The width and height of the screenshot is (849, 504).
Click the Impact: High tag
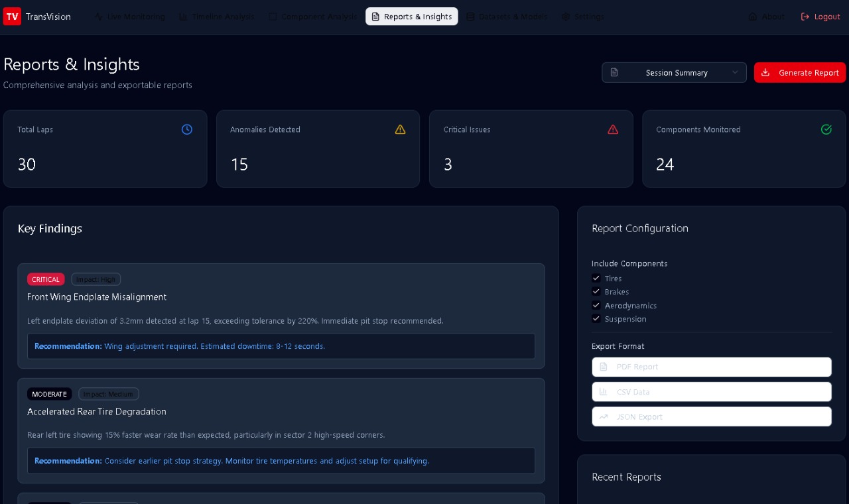coord(96,279)
